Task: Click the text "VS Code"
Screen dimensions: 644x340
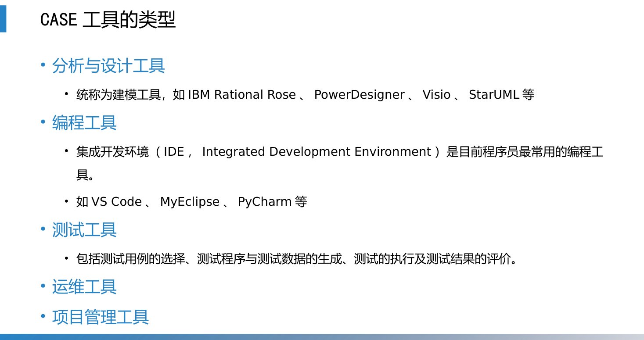Action: [x=116, y=202]
